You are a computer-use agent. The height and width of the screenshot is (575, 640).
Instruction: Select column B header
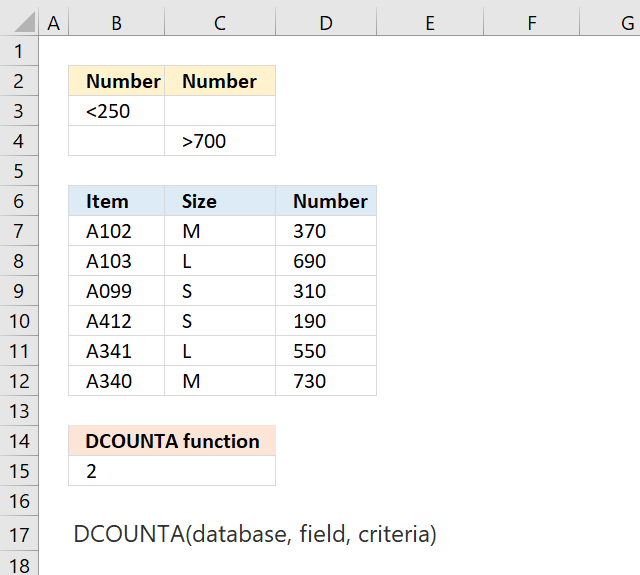(116, 23)
